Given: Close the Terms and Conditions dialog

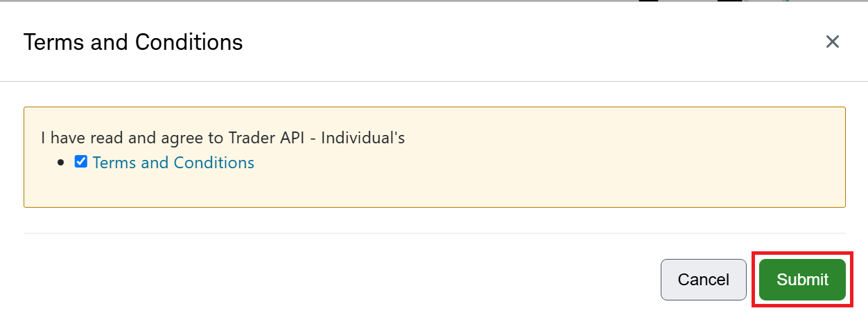Looking at the screenshot, I should click(833, 42).
